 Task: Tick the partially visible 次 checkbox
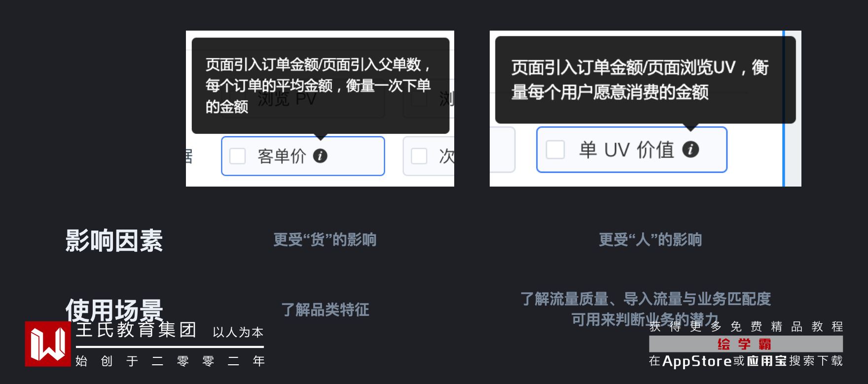pyautogui.click(x=419, y=156)
